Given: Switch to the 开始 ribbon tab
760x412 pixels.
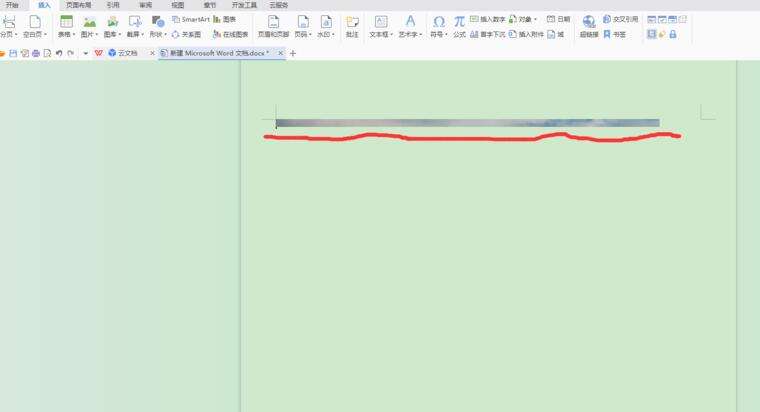Looking at the screenshot, I should pyautogui.click(x=12, y=5).
